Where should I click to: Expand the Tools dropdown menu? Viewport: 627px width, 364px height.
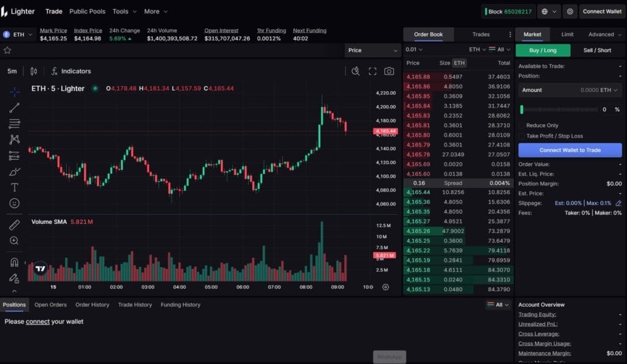[124, 12]
